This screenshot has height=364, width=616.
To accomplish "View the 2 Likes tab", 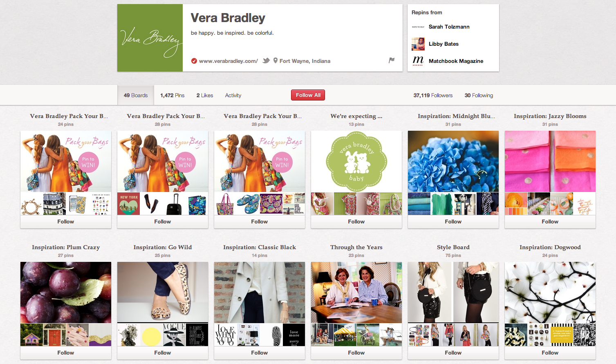I will click(205, 95).
